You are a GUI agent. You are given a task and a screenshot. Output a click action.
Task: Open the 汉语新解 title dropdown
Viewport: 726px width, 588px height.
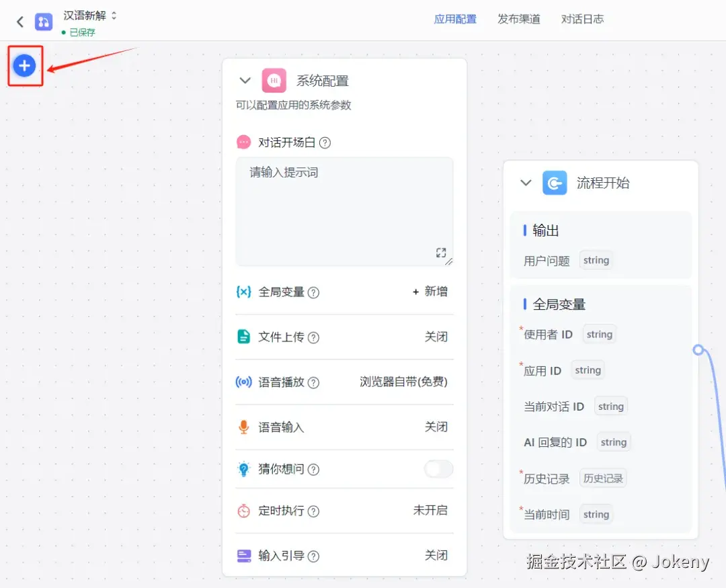tap(113, 15)
